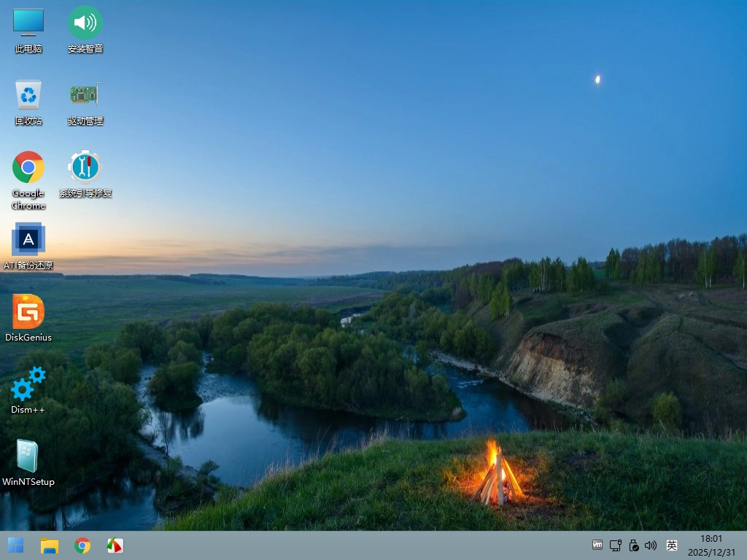Select the 系统引导修复 boot repair icon
Viewport: 747px width, 560px height.
point(85,167)
